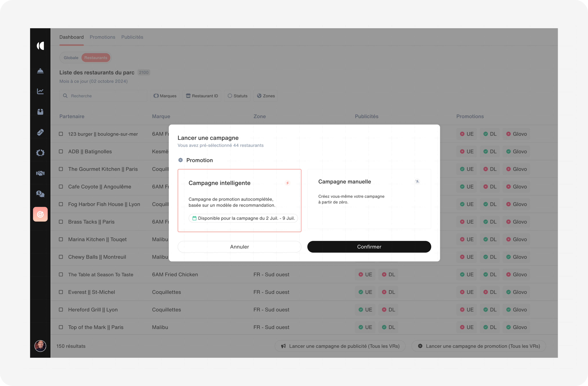Viewport: 588px width, 386px height.
Task: Open the analytics chart icon in sidebar
Action: click(x=40, y=91)
